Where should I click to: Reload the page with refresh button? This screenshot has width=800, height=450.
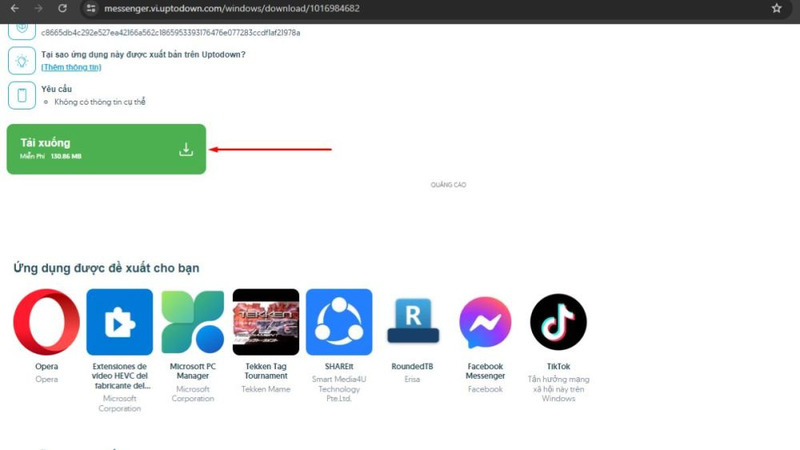(62, 9)
